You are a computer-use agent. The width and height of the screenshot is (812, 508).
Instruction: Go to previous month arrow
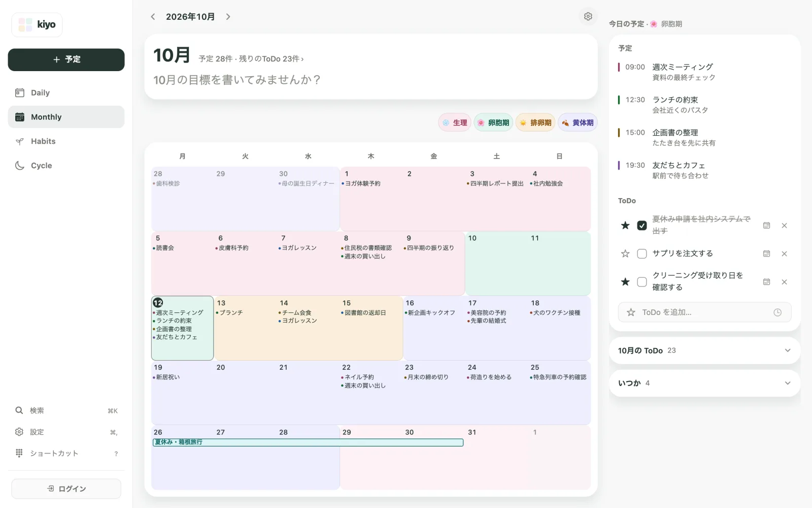click(153, 17)
